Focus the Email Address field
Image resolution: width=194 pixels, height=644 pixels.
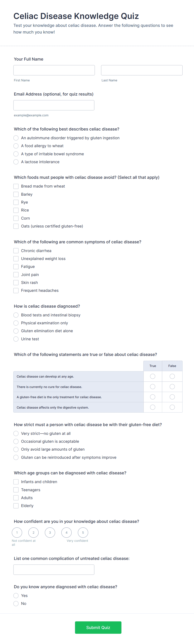pyautogui.click(x=54, y=105)
